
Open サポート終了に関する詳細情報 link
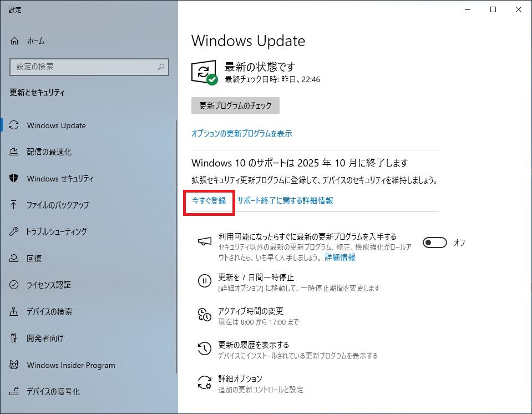click(285, 201)
